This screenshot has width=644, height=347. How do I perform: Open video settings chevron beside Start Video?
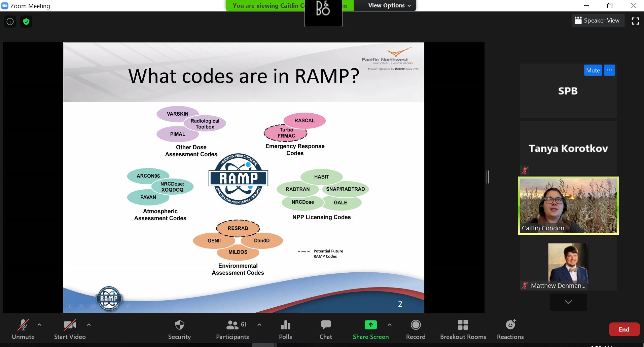(89, 325)
